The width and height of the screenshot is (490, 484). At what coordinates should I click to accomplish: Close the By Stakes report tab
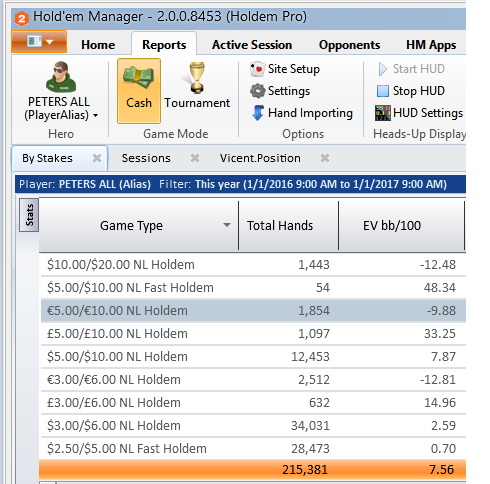pyautogui.click(x=97, y=158)
